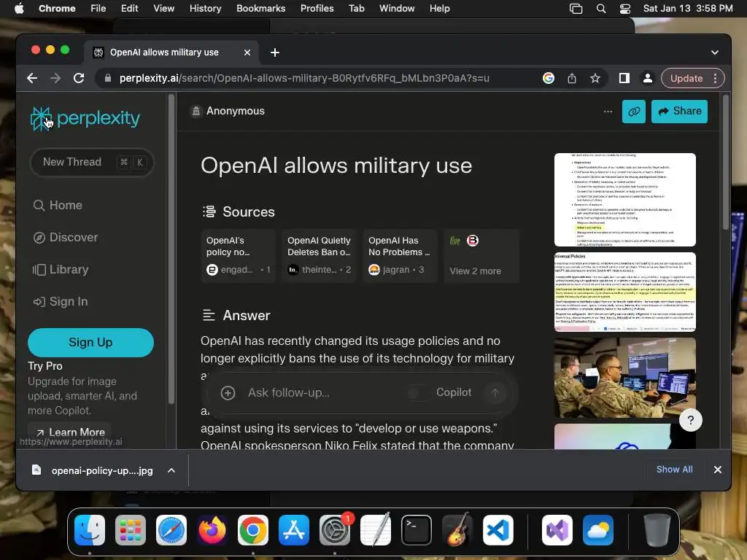The width and height of the screenshot is (747, 560).
Task: Toggle the Copilot switch
Action: click(x=417, y=393)
